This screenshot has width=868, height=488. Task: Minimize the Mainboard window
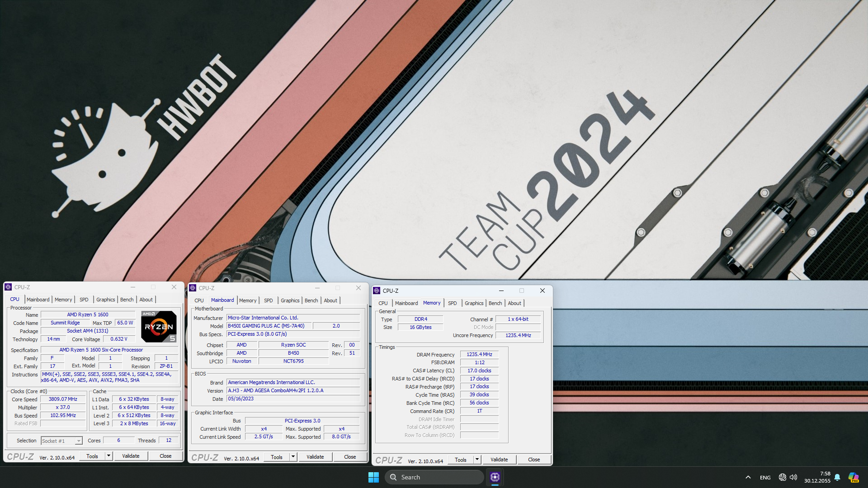[317, 288]
